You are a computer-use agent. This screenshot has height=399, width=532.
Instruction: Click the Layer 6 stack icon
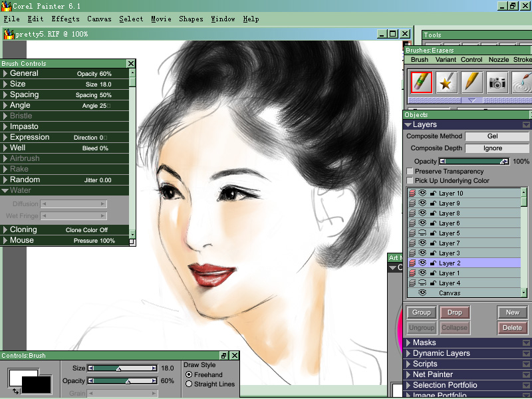coord(412,223)
